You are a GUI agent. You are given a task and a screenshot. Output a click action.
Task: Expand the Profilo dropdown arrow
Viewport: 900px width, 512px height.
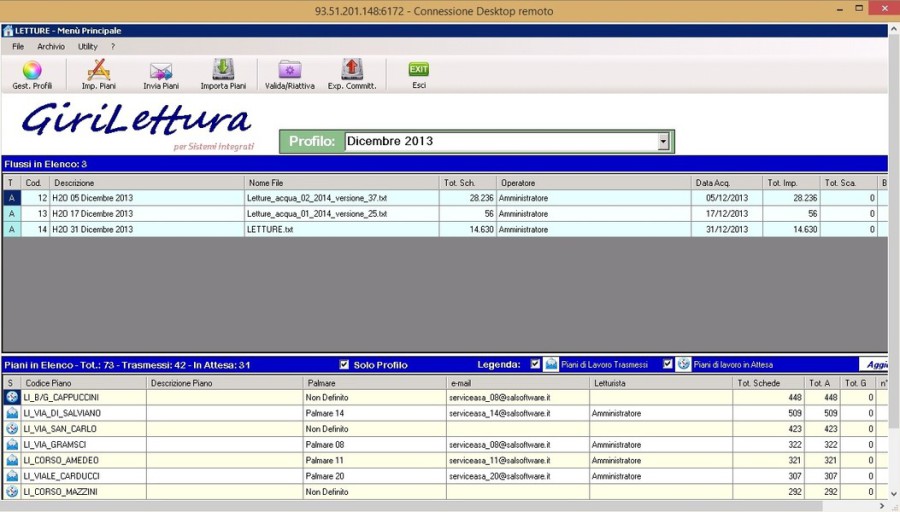pyautogui.click(x=662, y=142)
